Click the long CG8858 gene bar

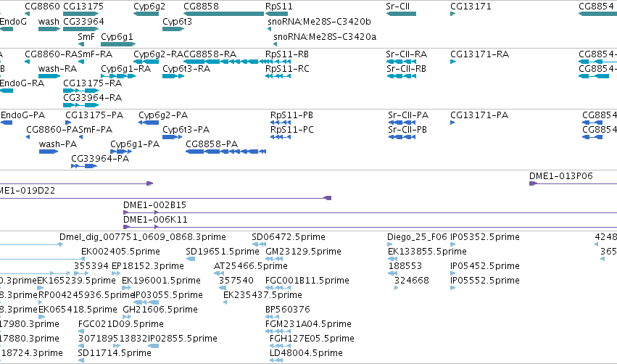coord(223,14)
